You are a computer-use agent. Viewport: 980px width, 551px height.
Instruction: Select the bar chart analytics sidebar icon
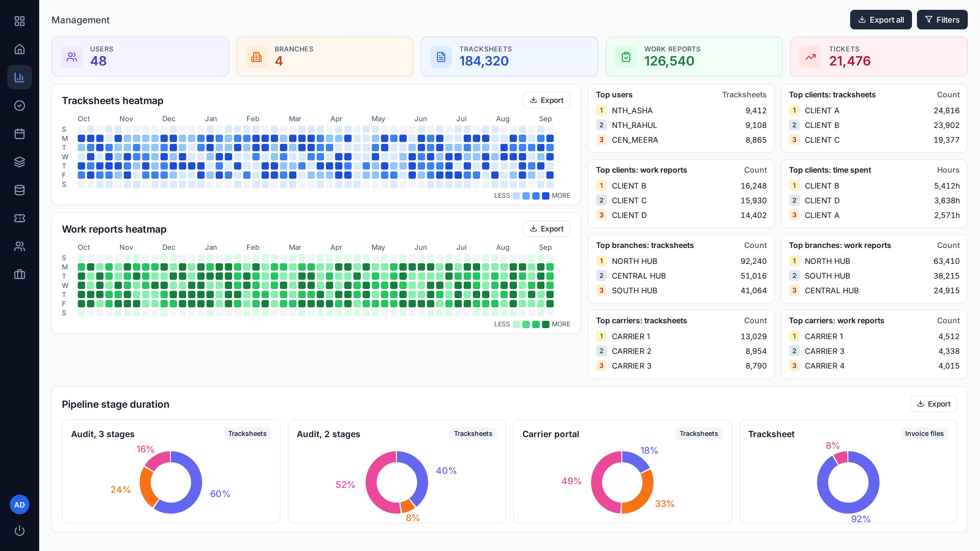(19, 77)
